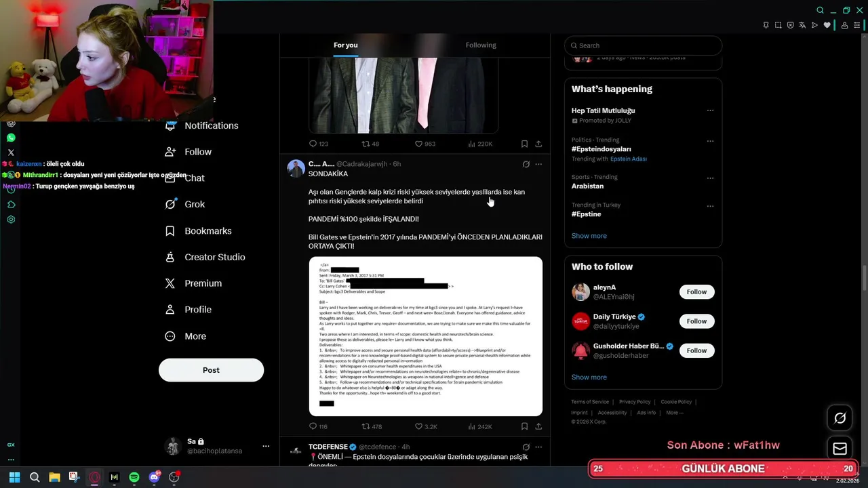Open the email document image in post
Viewport: 868px width, 488px height.
(x=425, y=336)
